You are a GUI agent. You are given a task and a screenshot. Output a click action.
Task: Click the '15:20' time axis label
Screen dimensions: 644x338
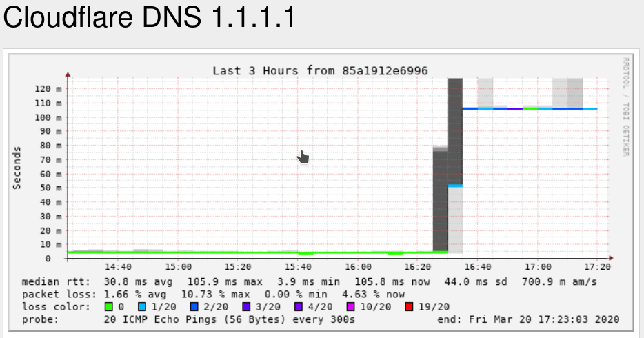click(238, 267)
